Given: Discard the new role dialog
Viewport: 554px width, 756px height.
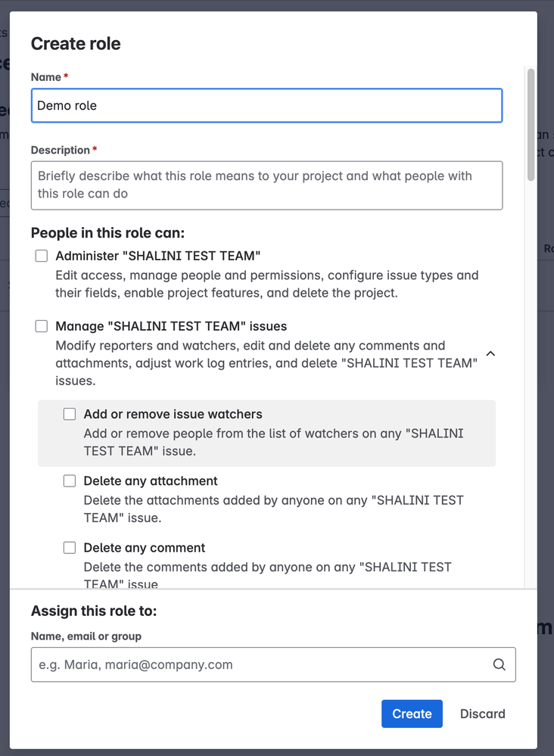Looking at the screenshot, I should coord(482,714).
